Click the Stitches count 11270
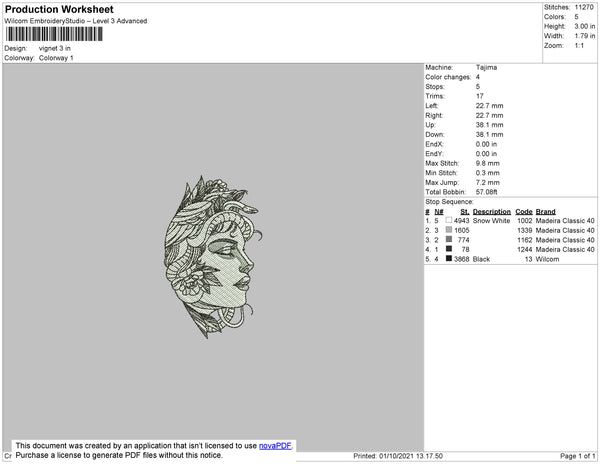The height and width of the screenshot is (464, 600). (x=584, y=7)
